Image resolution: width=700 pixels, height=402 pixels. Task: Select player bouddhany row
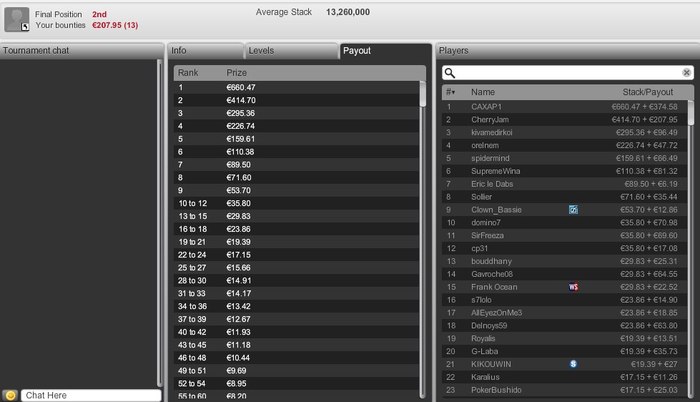[565, 261]
